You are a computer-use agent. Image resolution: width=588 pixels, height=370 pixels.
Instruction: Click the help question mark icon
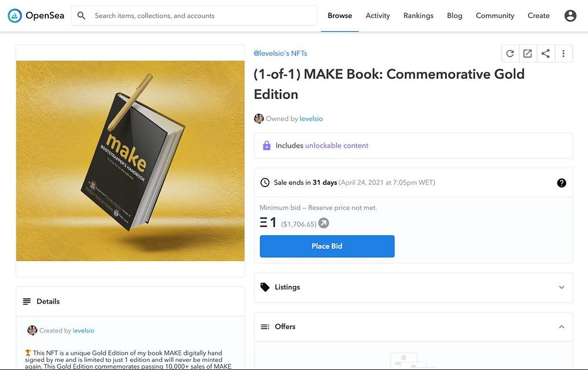pyautogui.click(x=562, y=183)
